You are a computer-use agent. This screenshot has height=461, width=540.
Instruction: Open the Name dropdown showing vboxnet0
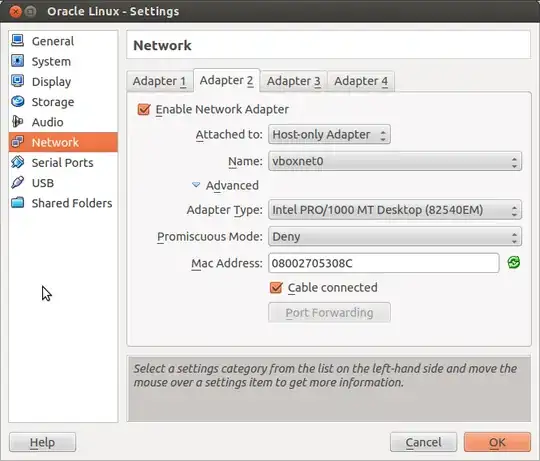point(395,161)
